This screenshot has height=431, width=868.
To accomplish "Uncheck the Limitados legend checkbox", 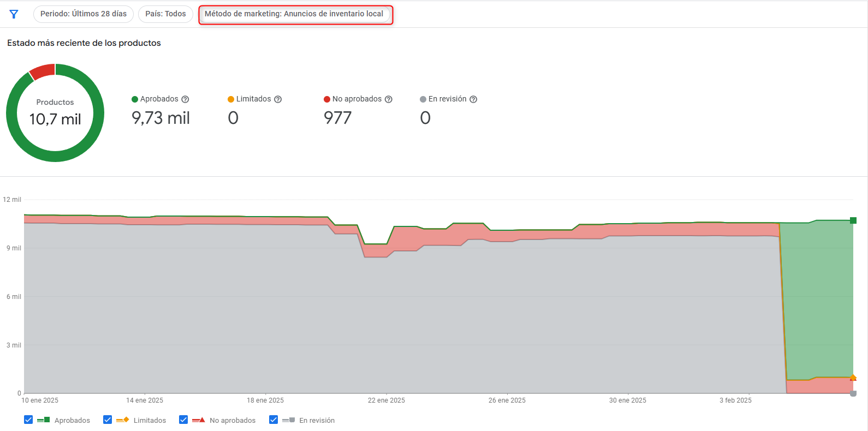I will tap(108, 420).
